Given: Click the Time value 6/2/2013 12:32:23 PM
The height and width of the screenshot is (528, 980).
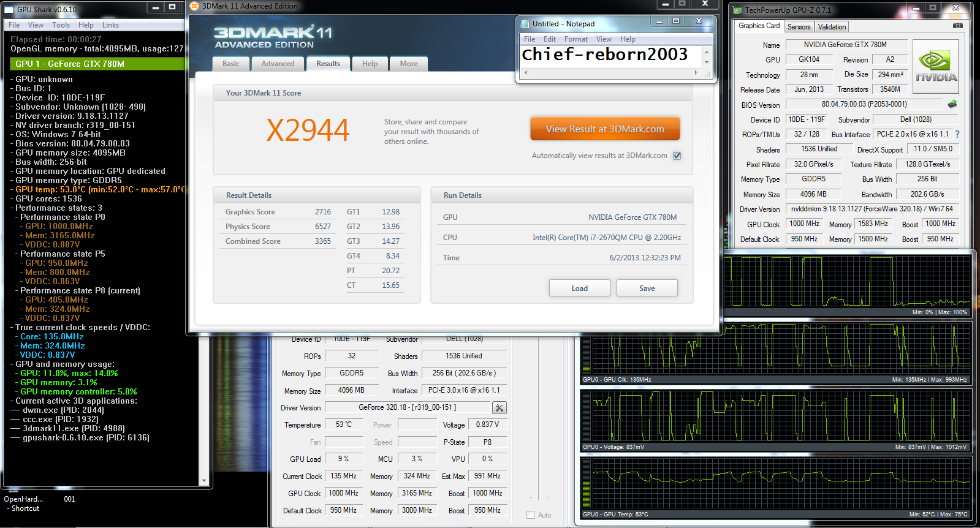Looking at the screenshot, I should coord(645,258).
